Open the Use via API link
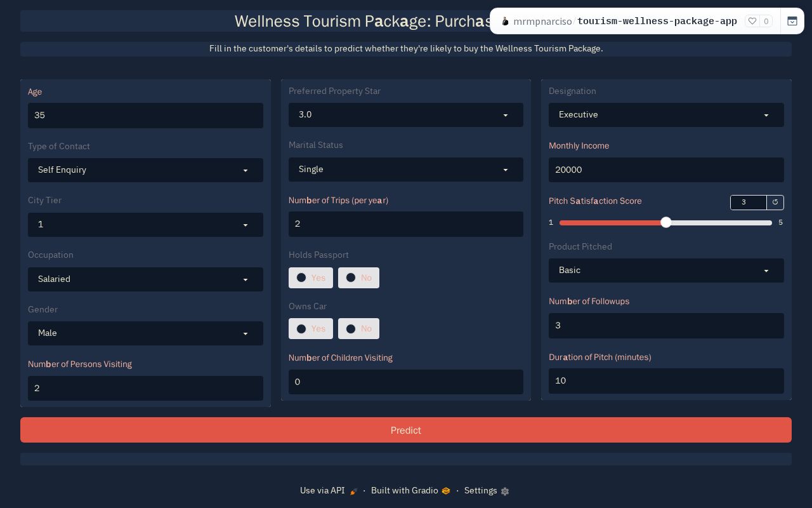 (x=329, y=490)
